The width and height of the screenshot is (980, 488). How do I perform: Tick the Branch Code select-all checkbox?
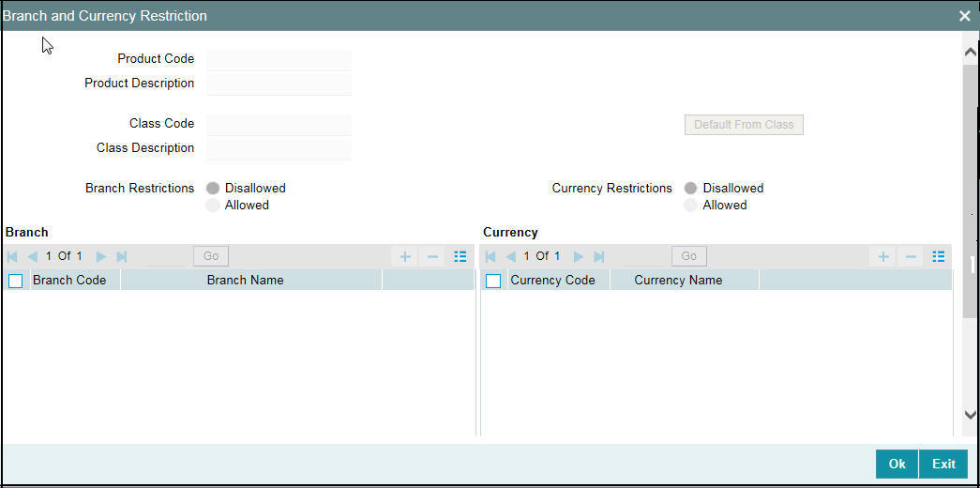coord(16,281)
